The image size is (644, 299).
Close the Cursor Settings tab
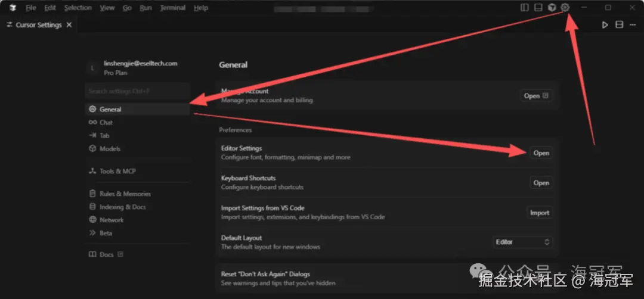click(x=69, y=25)
